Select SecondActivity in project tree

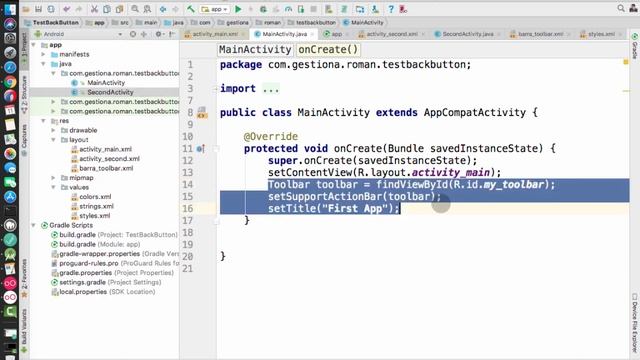[x=110, y=92]
